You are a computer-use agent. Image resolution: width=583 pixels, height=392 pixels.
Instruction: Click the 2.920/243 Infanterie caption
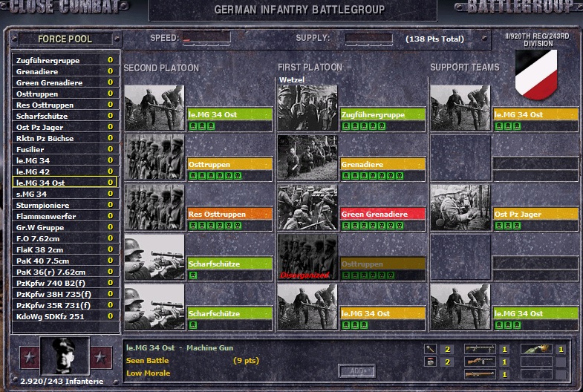(62, 381)
